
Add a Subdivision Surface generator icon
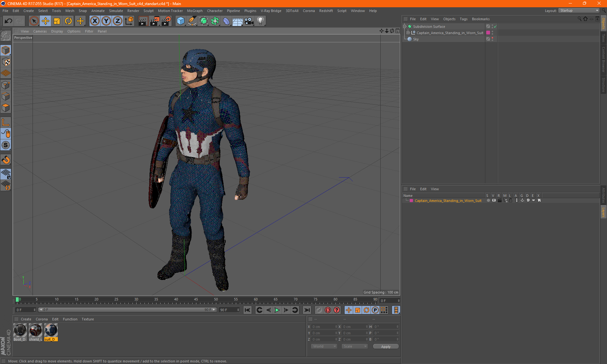(204, 21)
